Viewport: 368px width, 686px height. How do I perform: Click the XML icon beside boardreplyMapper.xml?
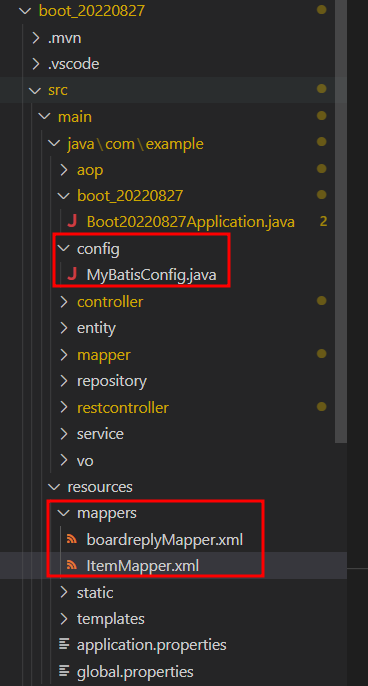[71, 539]
